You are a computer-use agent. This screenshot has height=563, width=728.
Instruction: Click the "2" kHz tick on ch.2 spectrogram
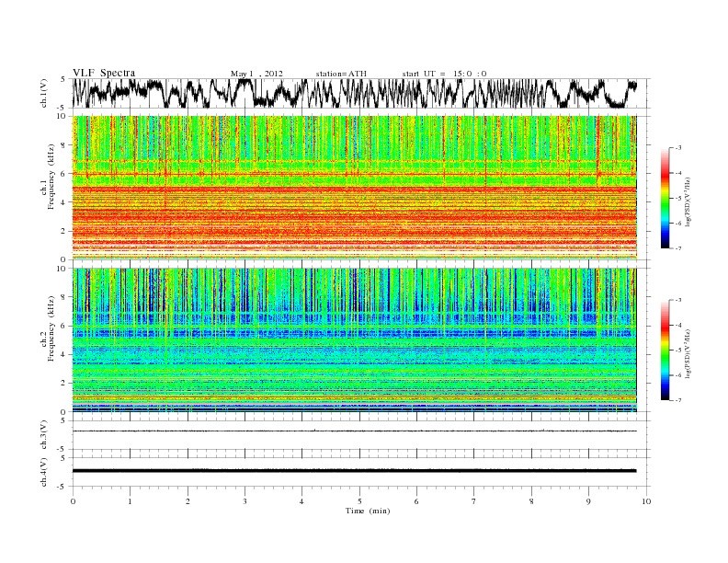[63, 384]
